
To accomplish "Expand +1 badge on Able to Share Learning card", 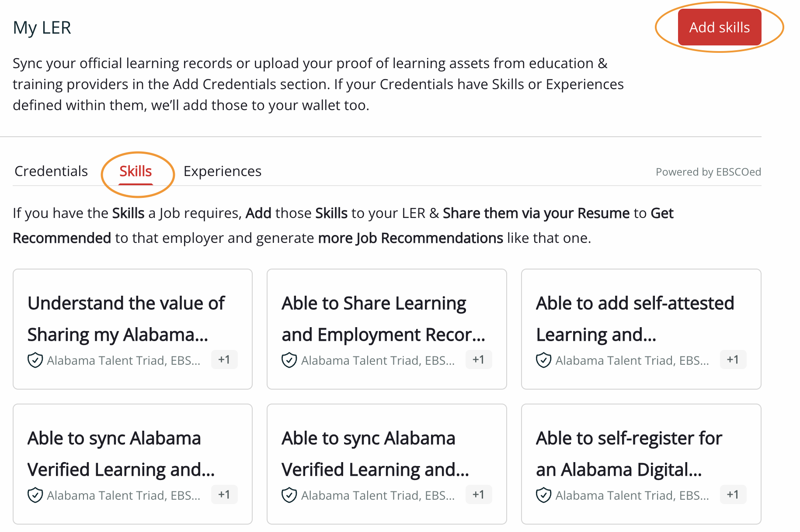I will tap(478, 359).
